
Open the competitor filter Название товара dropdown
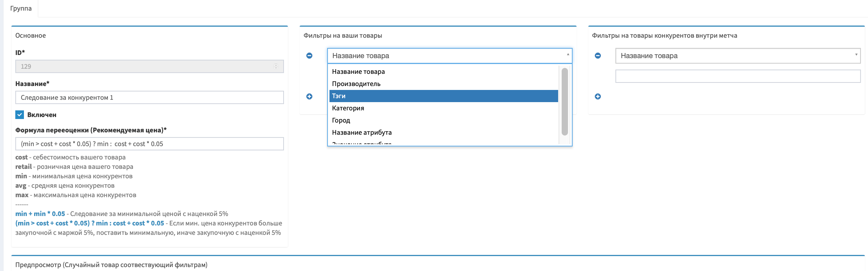pyautogui.click(x=737, y=56)
